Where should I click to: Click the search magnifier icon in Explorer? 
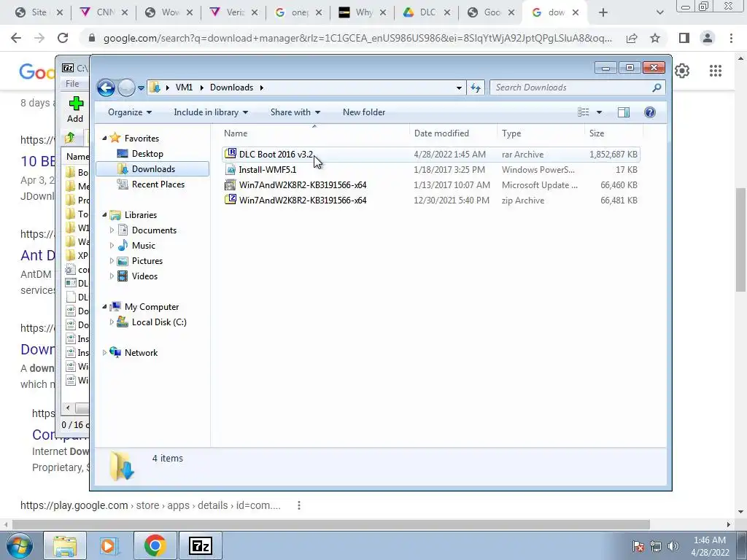pyautogui.click(x=657, y=87)
